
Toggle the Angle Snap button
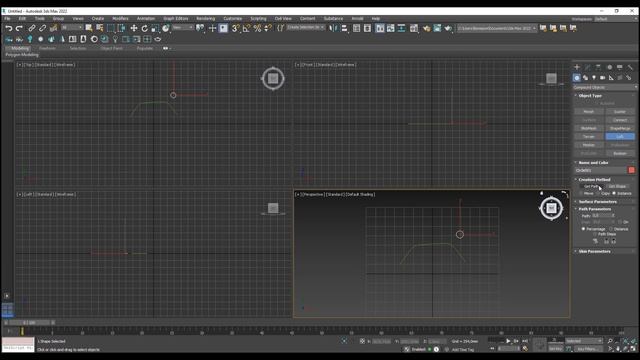[247, 28]
